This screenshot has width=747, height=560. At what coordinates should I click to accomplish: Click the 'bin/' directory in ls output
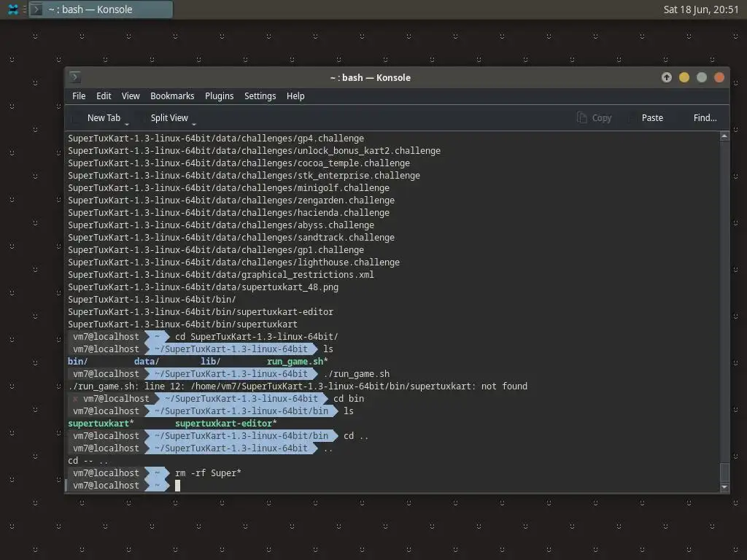click(x=77, y=362)
